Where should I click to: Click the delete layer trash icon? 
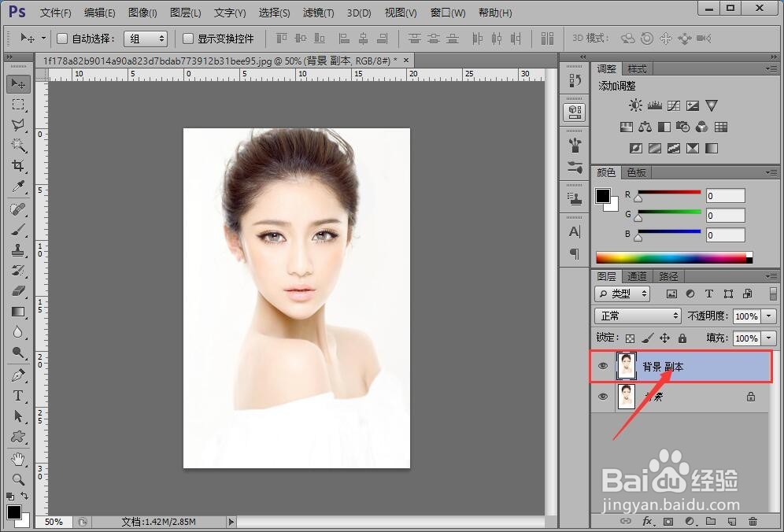753,521
